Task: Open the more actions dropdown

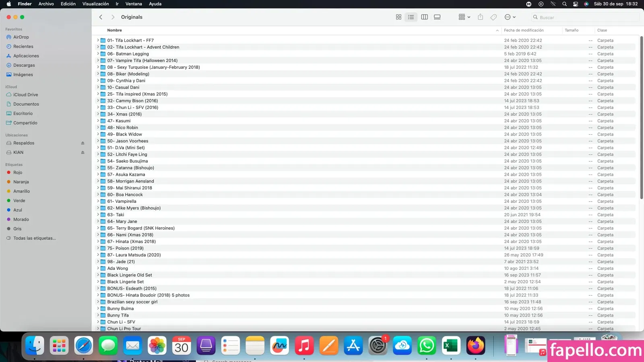Action: coord(510,17)
